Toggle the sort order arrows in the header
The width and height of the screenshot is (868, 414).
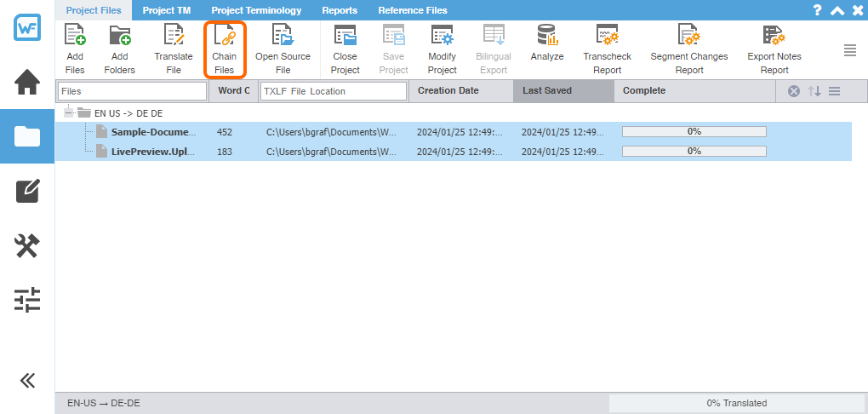click(814, 91)
